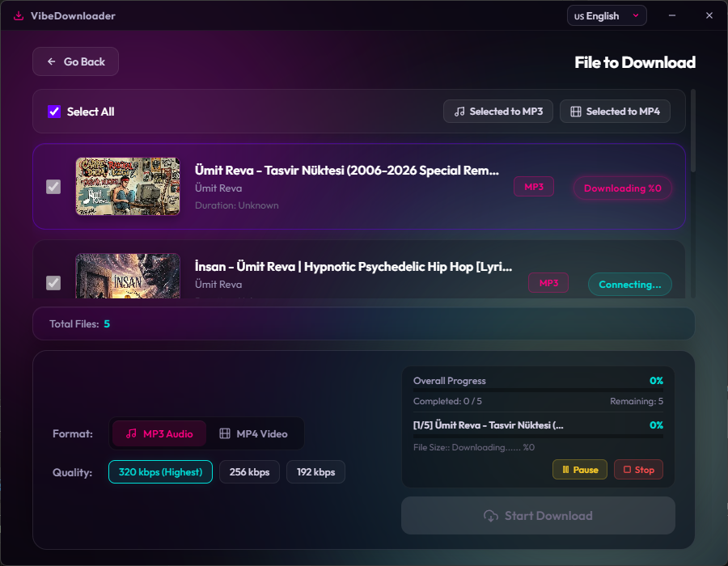Screen dimensions: 728x566
Task: Choose 256 kbps quality
Action: pyautogui.click(x=249, y=472)
